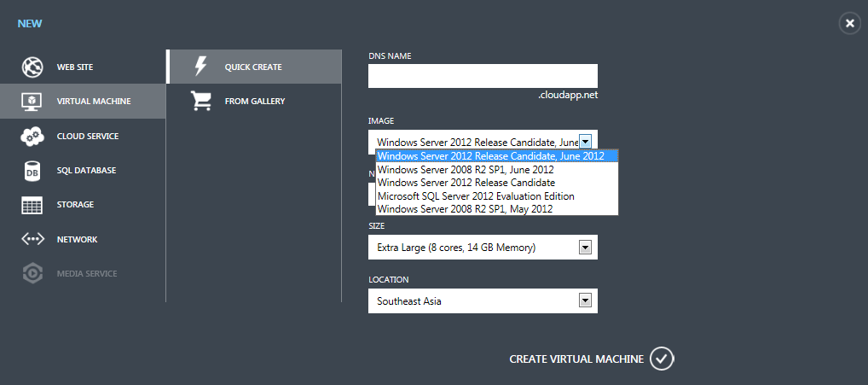Select the Storage menu label

tap(75, 205)
